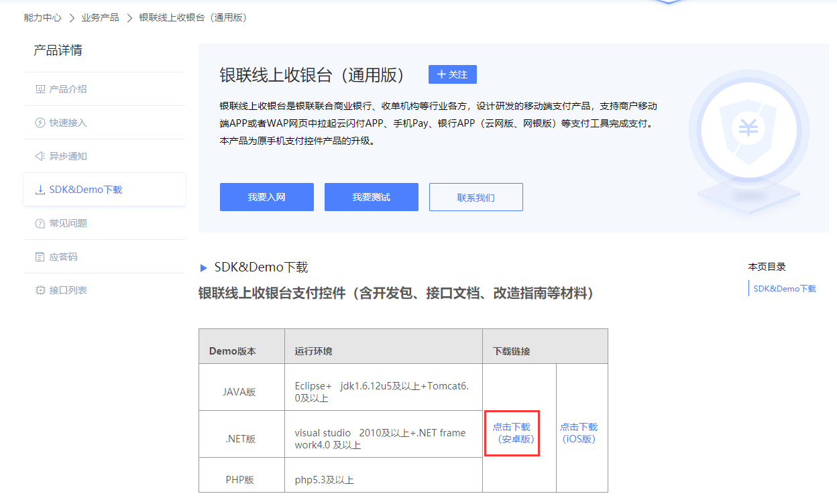Go to 业务产品 breadcrumb

pos(100,17)
